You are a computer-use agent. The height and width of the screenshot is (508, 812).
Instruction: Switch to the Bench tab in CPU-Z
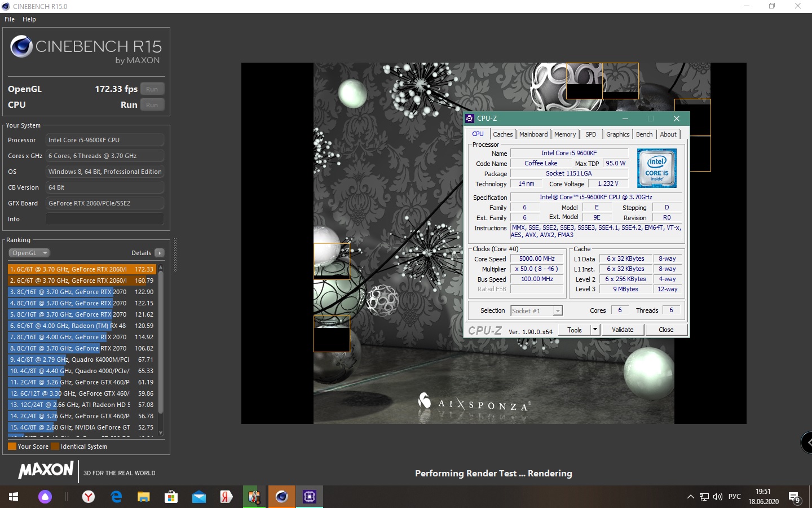pyautogui.click(x=644, y=134)
